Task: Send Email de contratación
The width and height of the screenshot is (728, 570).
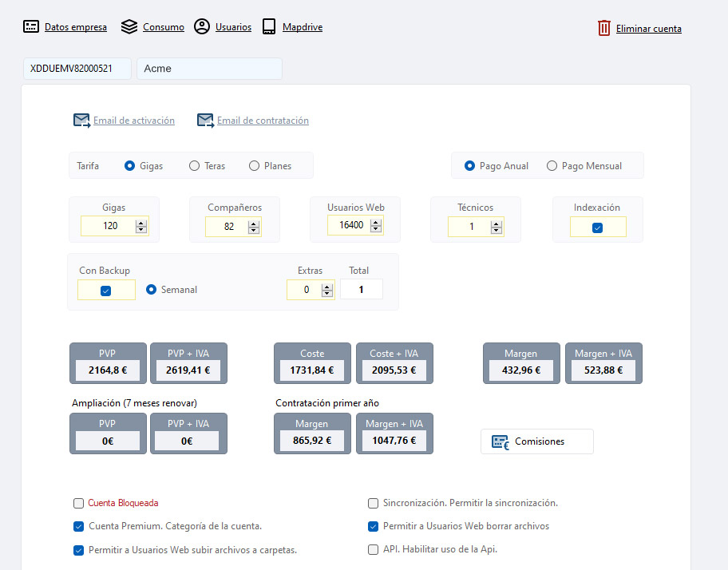Action: (x=263, y=121)
